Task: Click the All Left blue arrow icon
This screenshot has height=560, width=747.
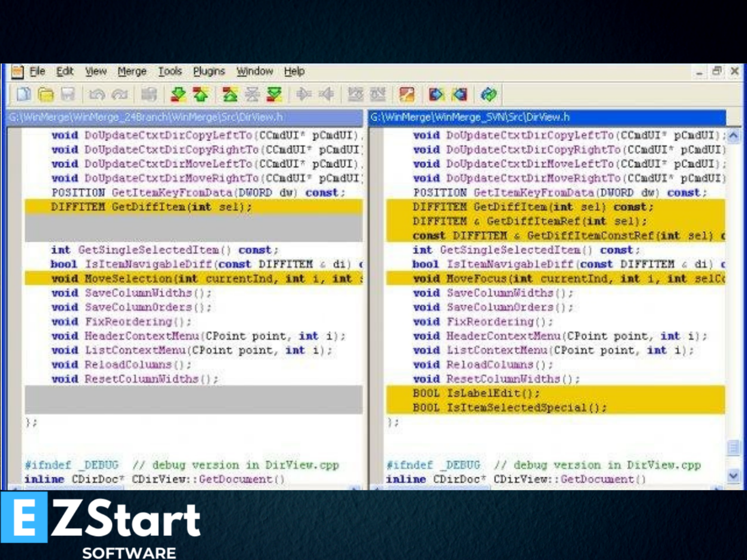Action: [459, 95]
